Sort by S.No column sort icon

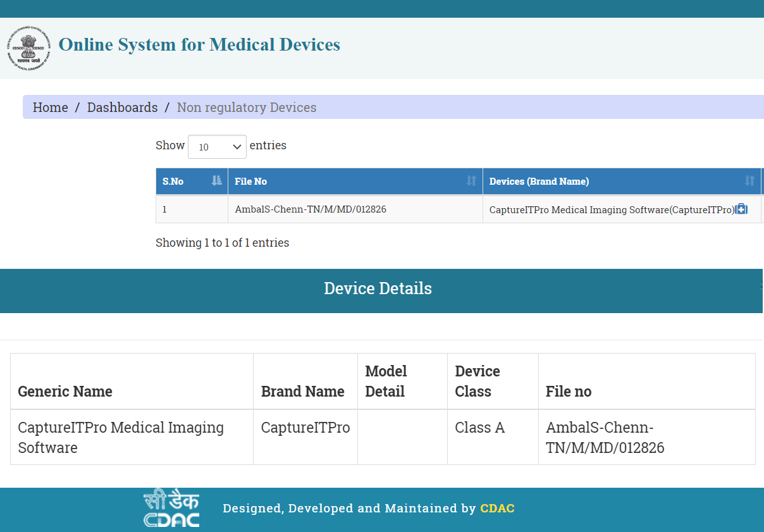pyautogui.click(x=217, y=181)
